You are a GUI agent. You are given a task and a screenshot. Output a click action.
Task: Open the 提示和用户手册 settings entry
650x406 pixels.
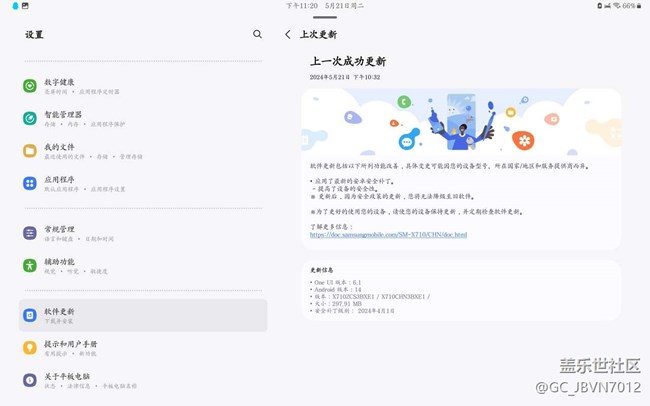tap(143, 347)
